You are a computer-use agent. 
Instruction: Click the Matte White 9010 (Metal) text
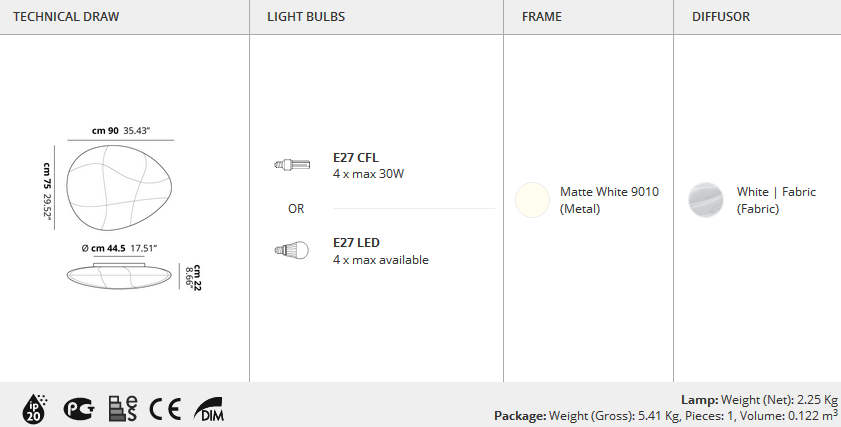point(609,200)
